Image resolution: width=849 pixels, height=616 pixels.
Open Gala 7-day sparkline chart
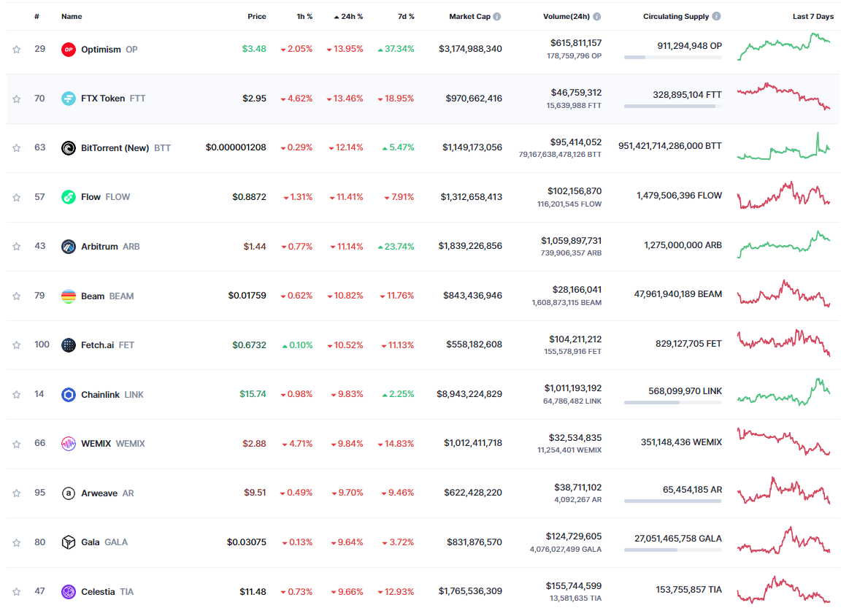[783, 540]
